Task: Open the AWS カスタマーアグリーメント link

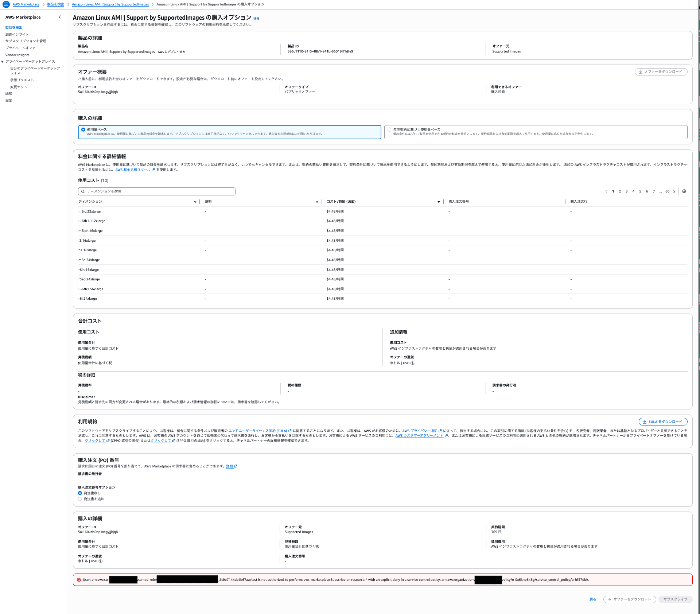Action: tap(421, 436)
